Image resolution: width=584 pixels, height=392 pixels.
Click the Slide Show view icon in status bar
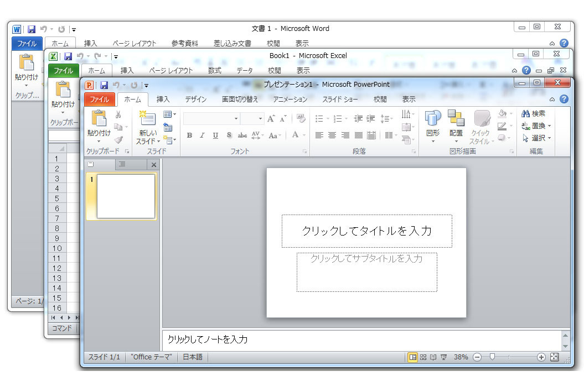(443, 357)
